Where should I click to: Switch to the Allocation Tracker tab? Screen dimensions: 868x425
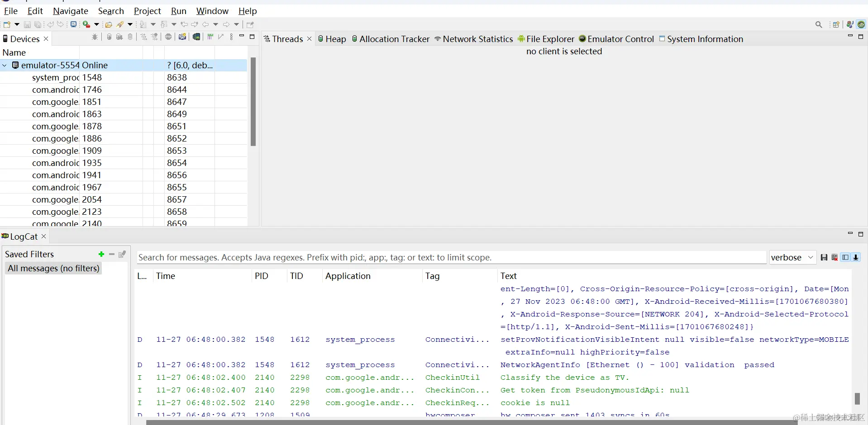[391, 39]
